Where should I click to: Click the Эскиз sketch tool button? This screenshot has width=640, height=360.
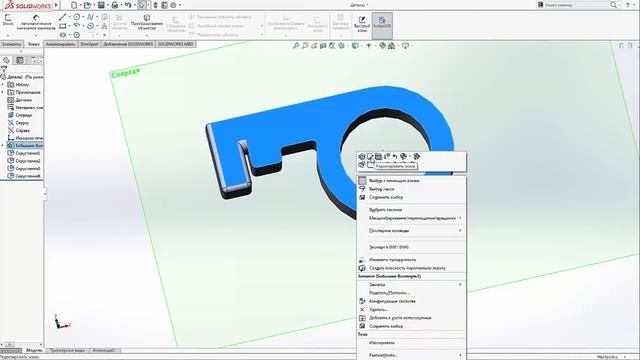(x=8, y=20)
